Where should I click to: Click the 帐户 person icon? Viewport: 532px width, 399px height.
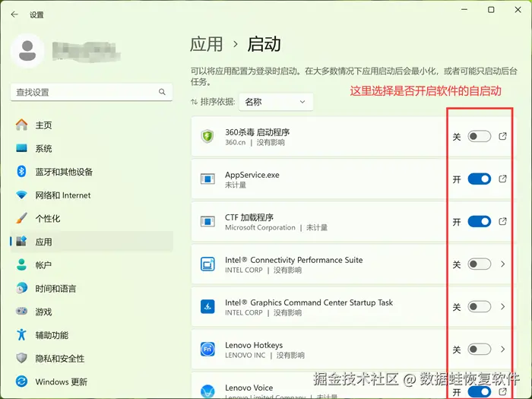tap(22, 264)
